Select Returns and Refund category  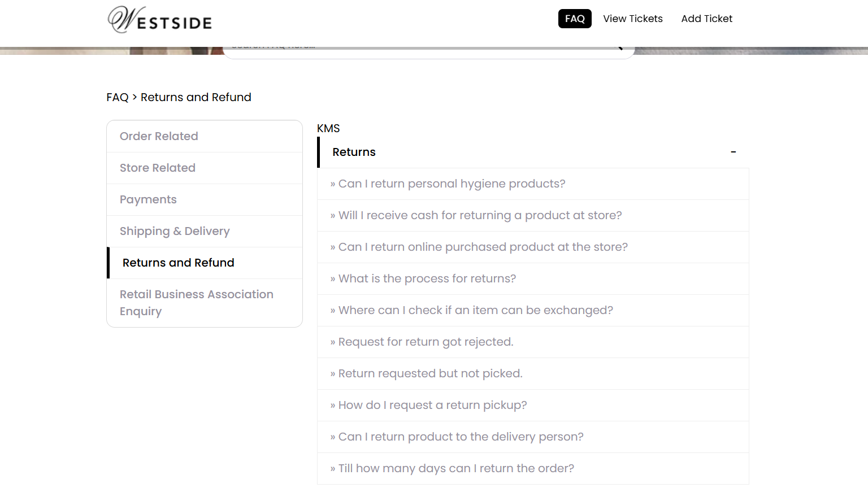[178, 263]
